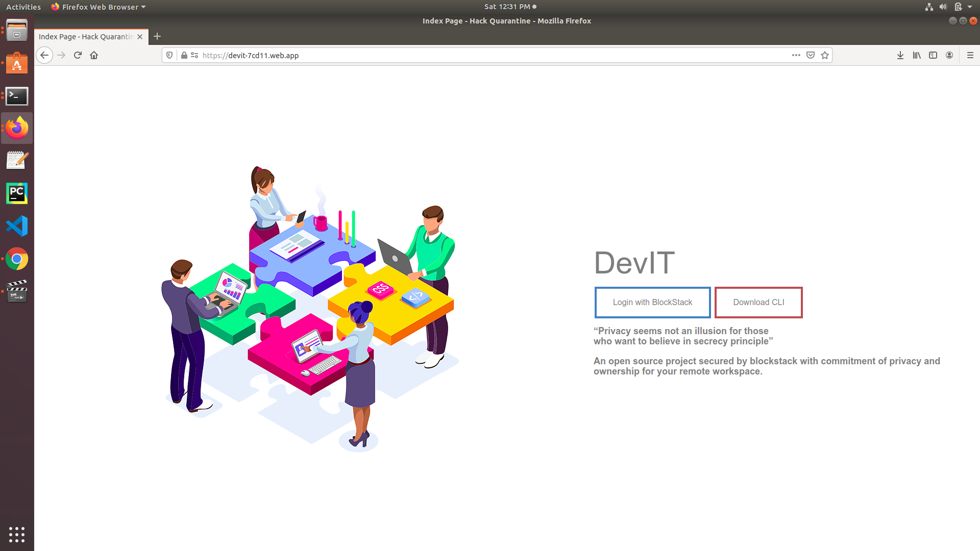Open Firefox hamburger menu
This screenshot has height=551, width=980.
point(970,55)
